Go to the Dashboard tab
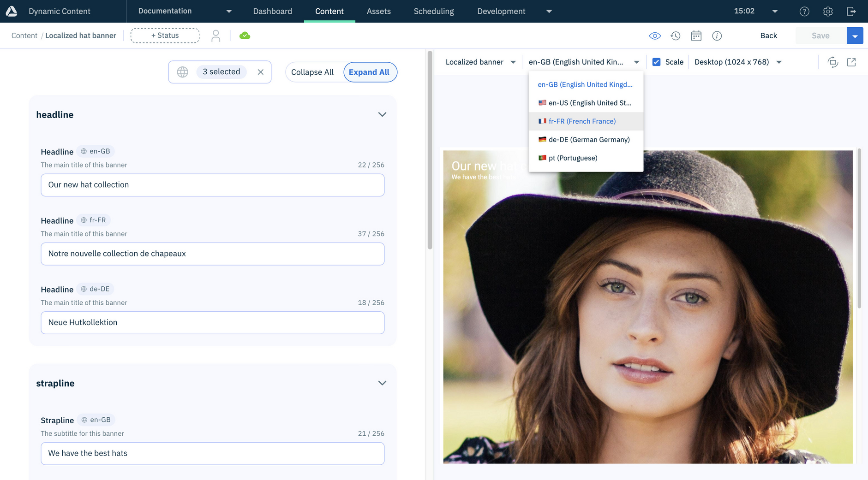This screenshot has height=480, width=868. click(x=272, y=12)
